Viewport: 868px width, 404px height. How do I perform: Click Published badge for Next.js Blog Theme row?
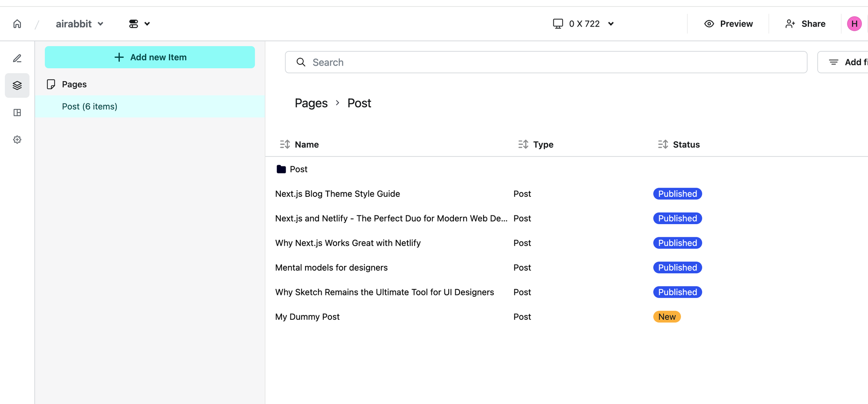pyautogui.click(x=677, y=194)
